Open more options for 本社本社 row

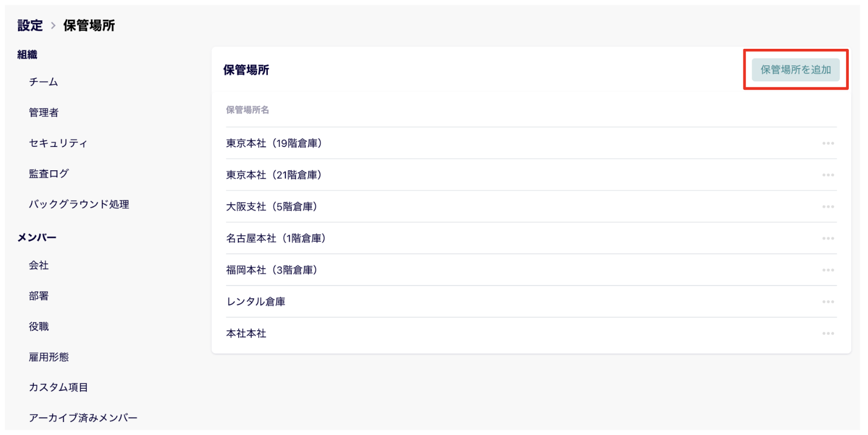tap(828, 333)
